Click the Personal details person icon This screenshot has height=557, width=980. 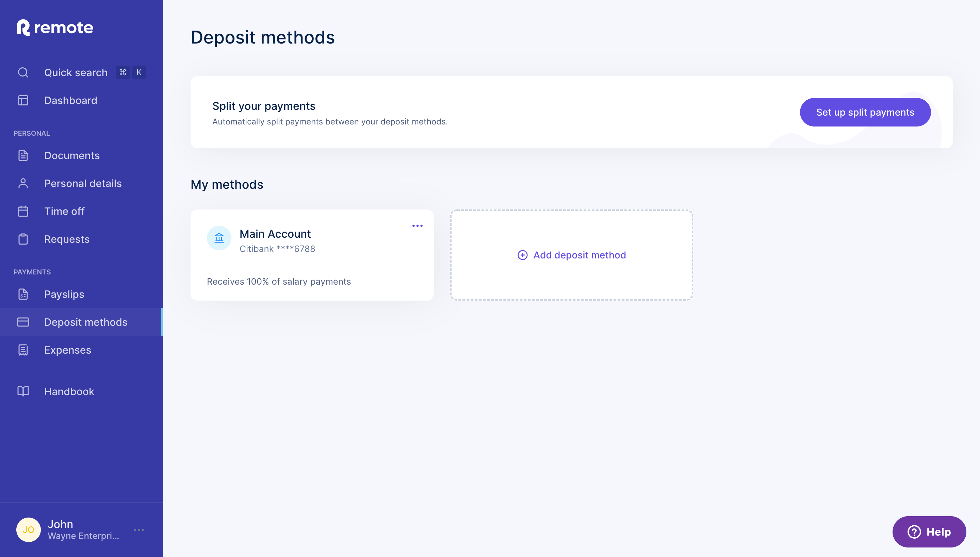[23, 183]
